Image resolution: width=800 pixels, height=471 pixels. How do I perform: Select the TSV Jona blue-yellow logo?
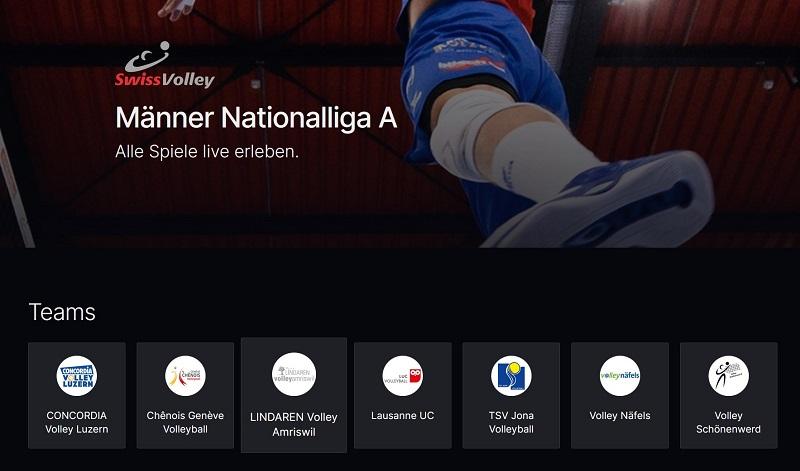coord(511,376)
